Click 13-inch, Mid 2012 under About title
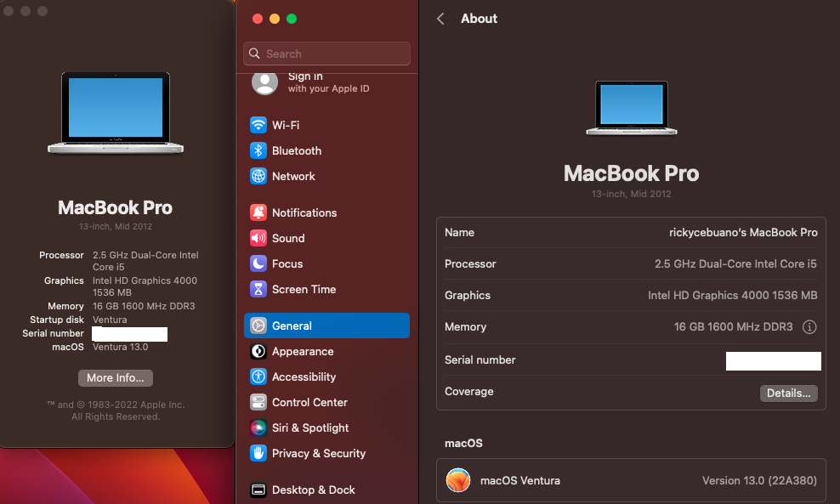 coord(631,194)
